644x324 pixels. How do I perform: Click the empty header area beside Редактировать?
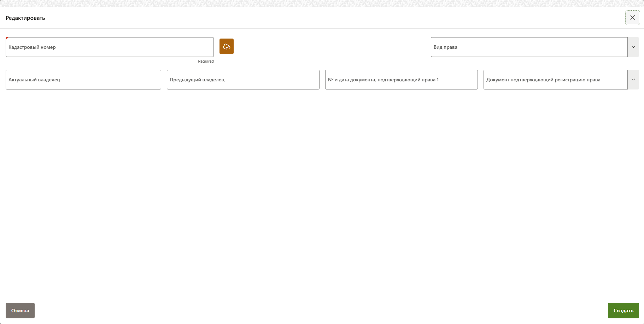pos(318,18)
